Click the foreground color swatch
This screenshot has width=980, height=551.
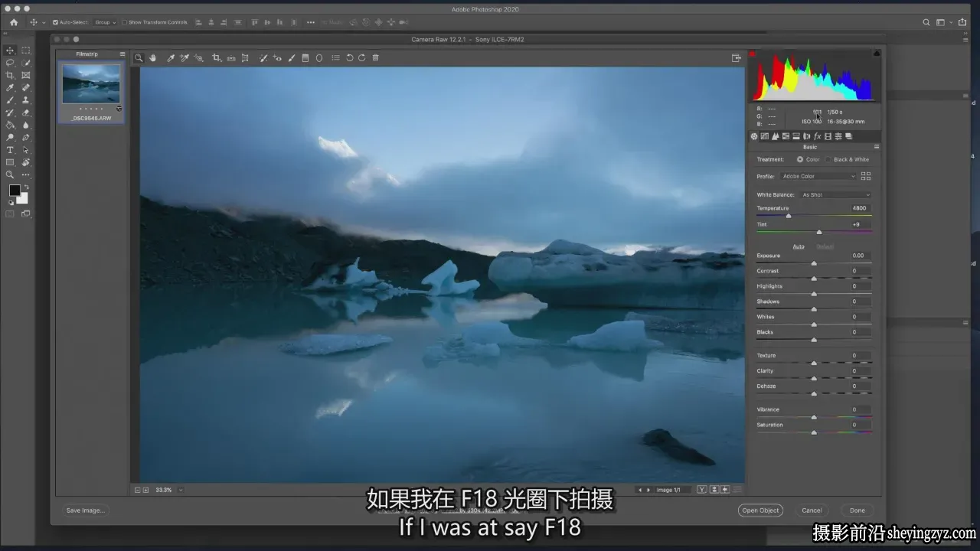15,191
